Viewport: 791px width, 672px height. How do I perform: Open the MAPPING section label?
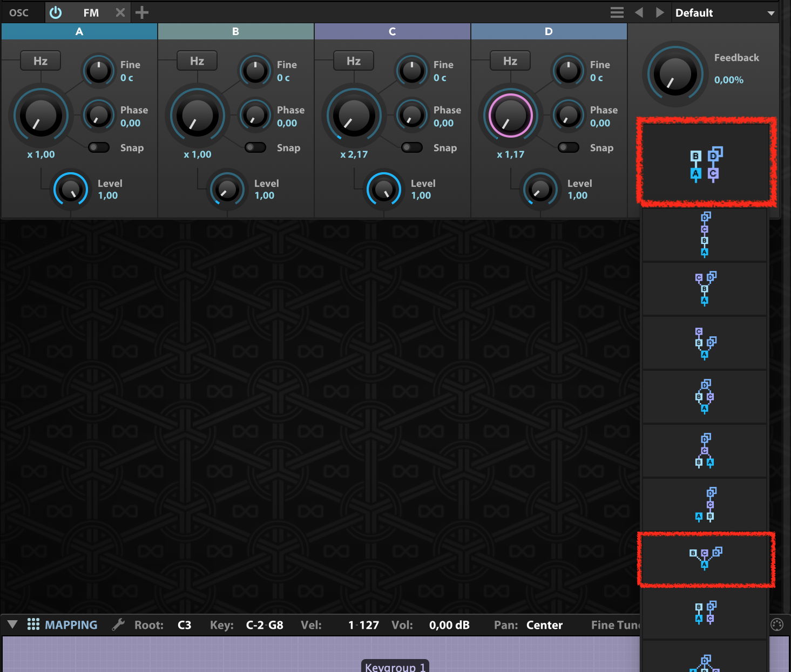coord(71,625)
